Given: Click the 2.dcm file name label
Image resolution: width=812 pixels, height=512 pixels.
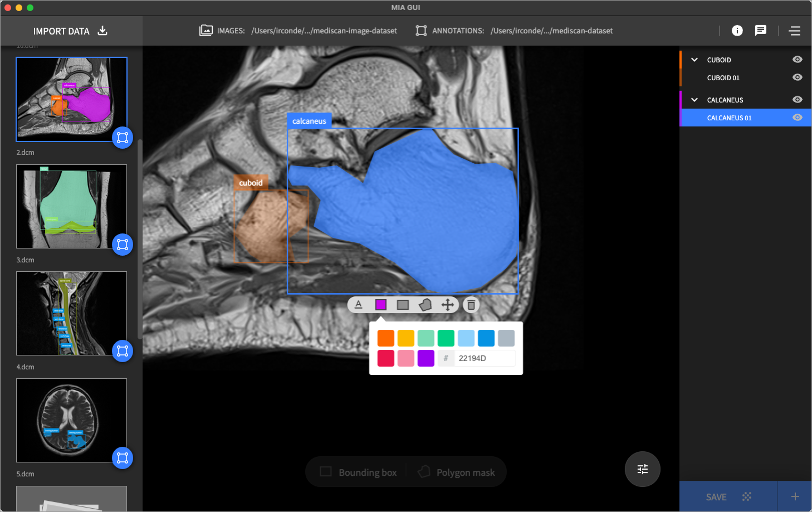Looking at the screenshot, I should coord(25,153).
